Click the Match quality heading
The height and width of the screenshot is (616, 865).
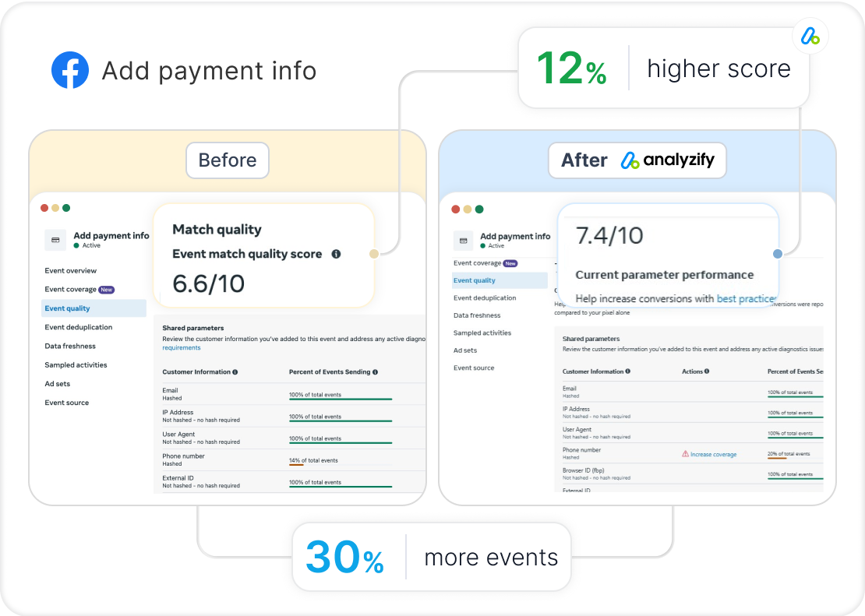click(x=217, y=230)
